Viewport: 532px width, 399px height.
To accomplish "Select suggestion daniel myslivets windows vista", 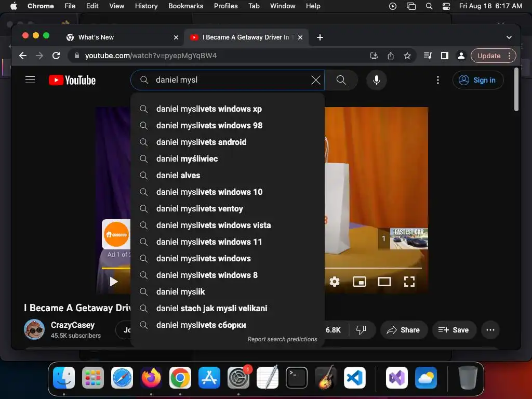I will 228,225.
